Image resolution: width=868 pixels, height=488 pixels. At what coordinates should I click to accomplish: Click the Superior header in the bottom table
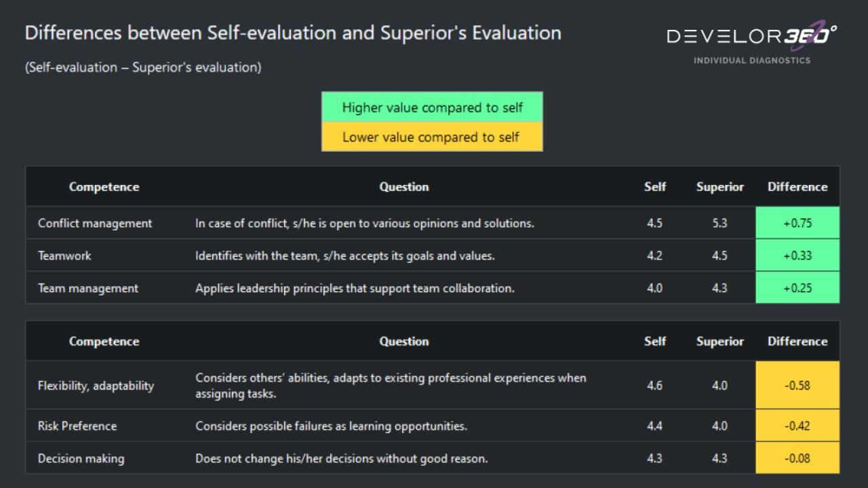click(719, 342)
